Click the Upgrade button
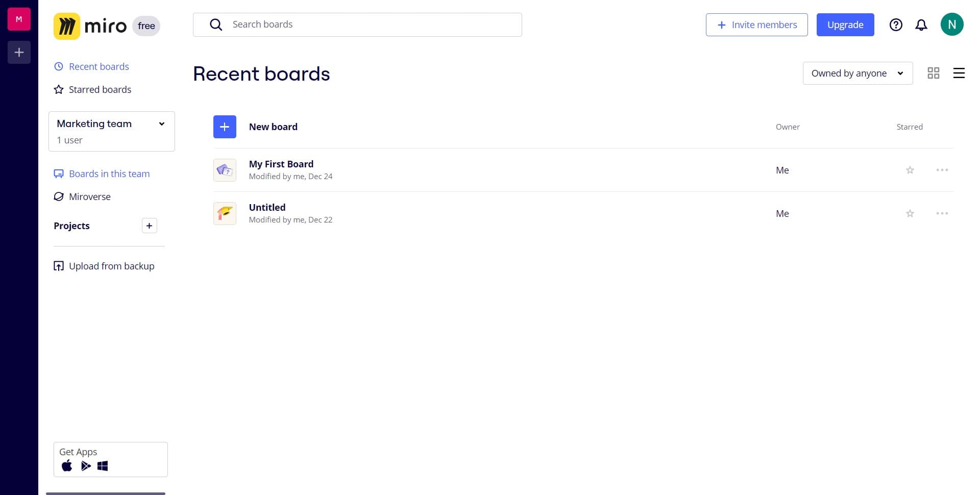This screenshot has height=495, width=980. 845,24
